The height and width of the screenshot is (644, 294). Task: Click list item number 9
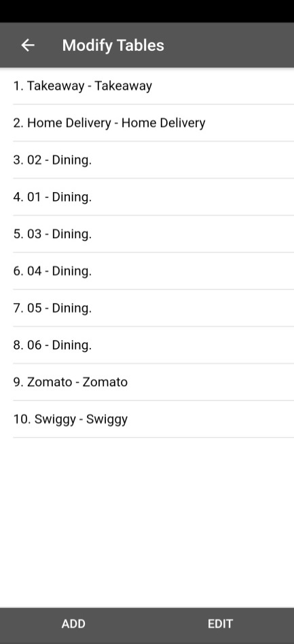[147, 381]
